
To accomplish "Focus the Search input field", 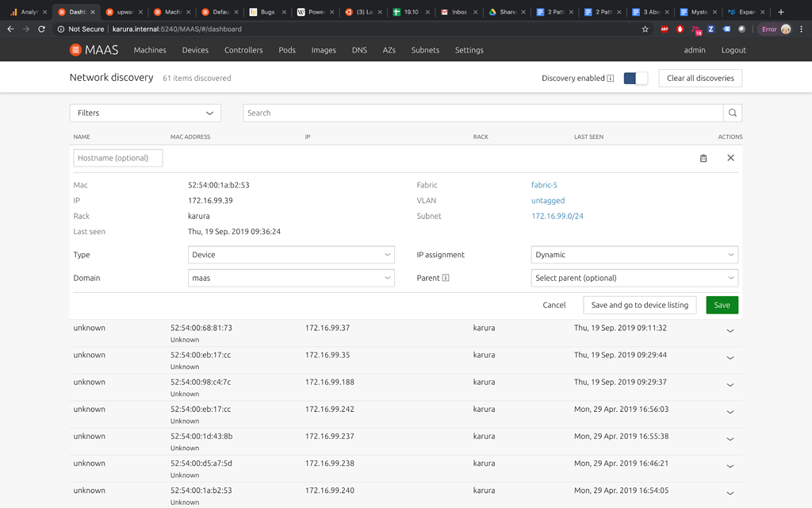I will [483, 113].
